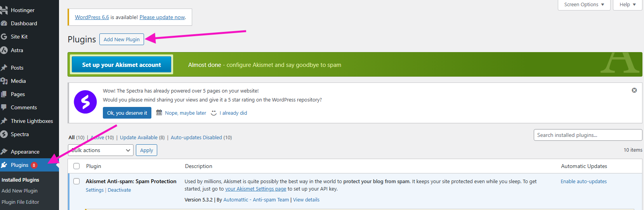
Task: Click the Media library icon
Action: point(4,81)
